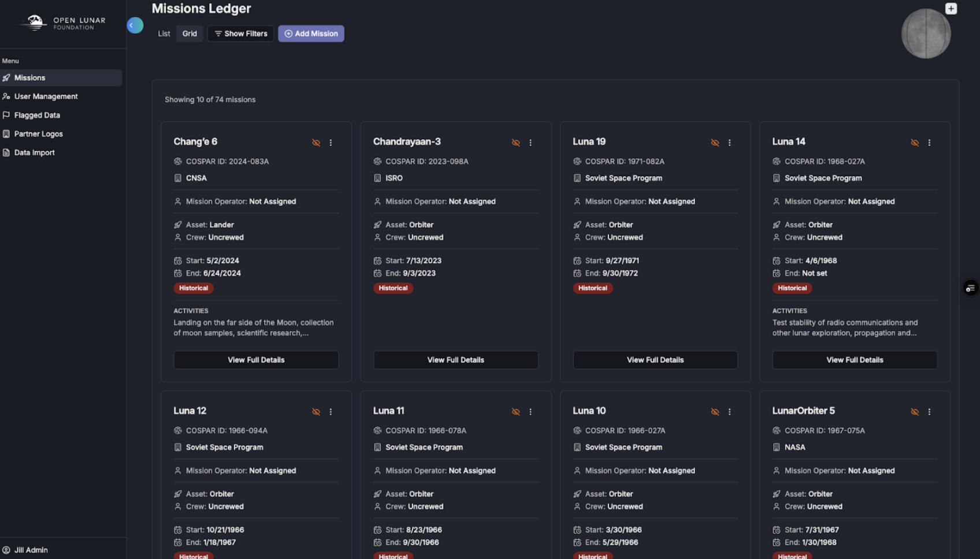Click the Open Lunar Foundation logo
Viewport: 980px width, 559px height.
click(63, 23)
